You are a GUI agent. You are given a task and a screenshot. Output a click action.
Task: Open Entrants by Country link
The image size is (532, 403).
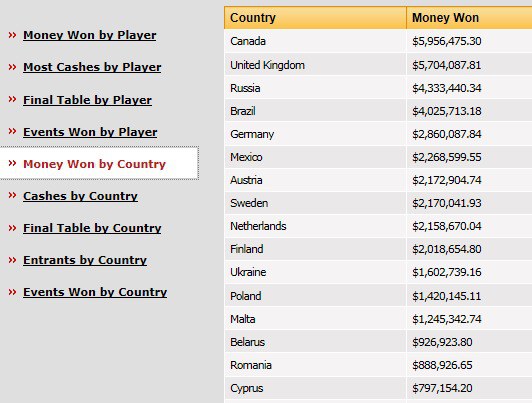pos(85,260)
